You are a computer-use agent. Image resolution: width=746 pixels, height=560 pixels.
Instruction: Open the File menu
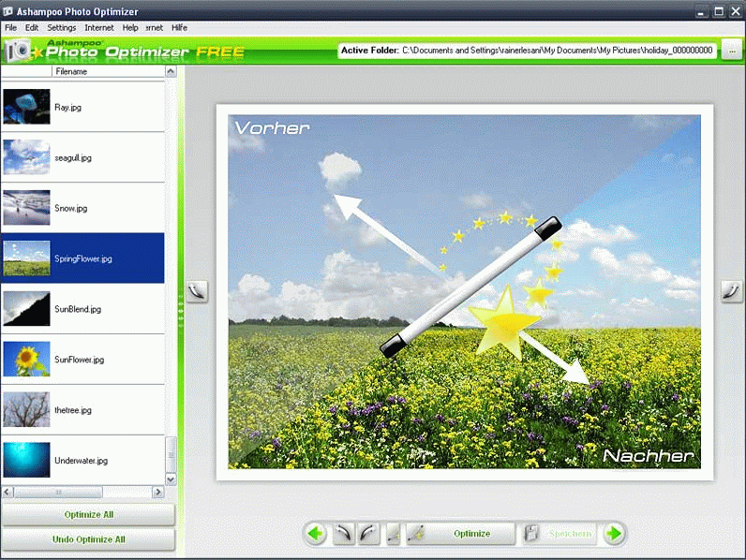tap(10, 27)
